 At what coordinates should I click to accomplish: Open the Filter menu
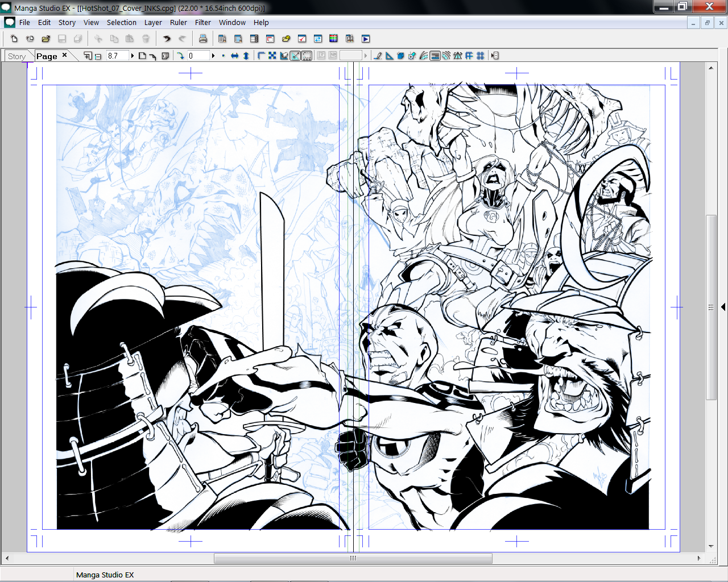(203, 23)
